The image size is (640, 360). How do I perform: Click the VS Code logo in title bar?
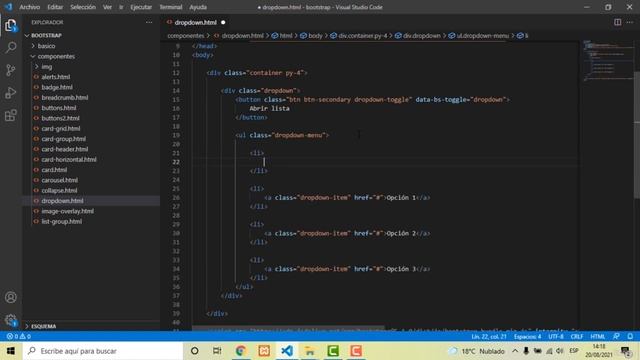point(8,7)
